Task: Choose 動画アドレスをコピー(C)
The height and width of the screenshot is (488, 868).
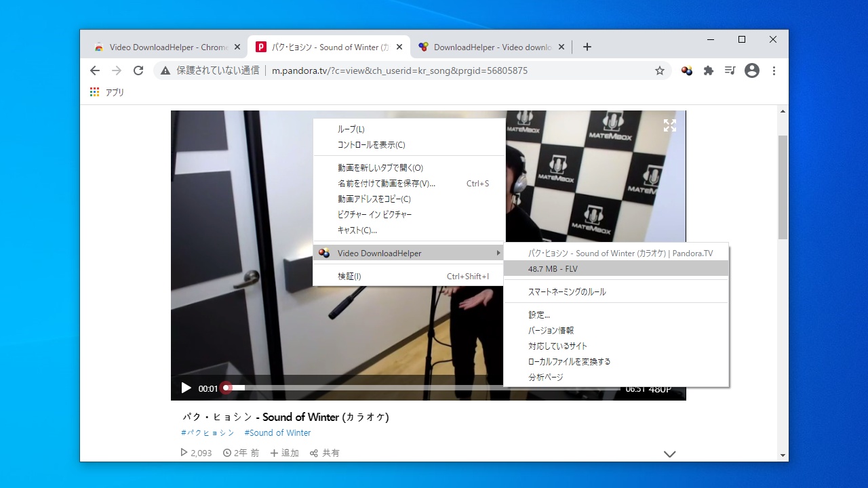Action: [409, 199]
